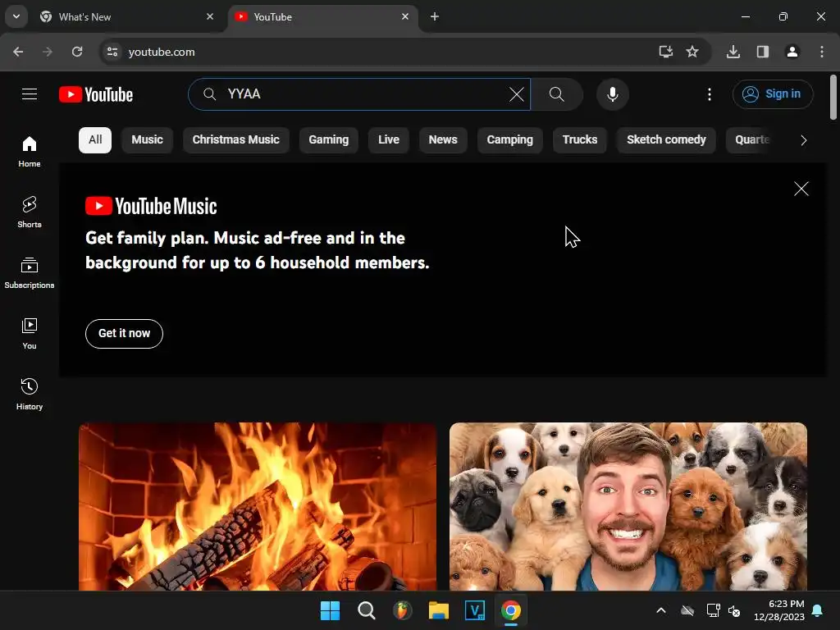Open FL Studio from the taskbar
Viewport: 840px width, 630px height.
click(x=402, y=610)
